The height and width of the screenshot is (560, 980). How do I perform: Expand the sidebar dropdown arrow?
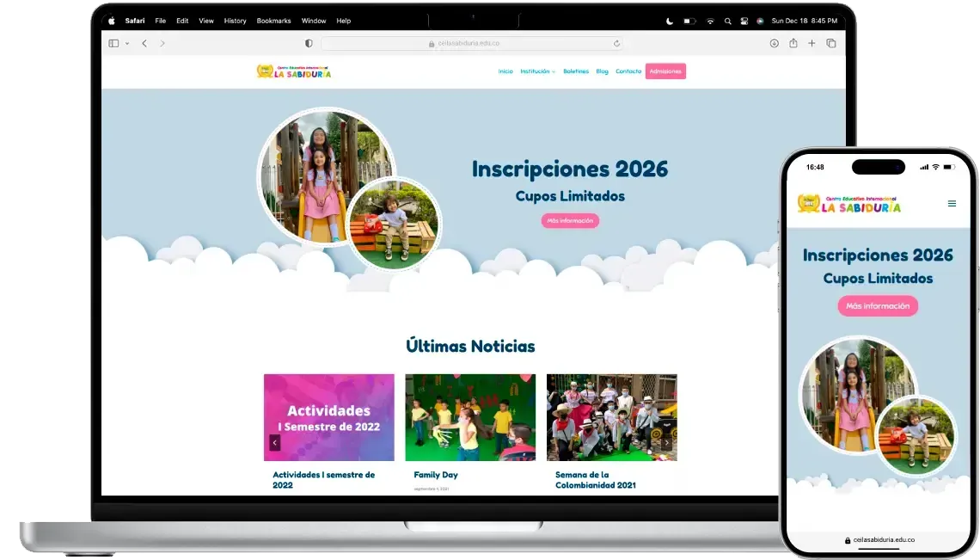127,43
